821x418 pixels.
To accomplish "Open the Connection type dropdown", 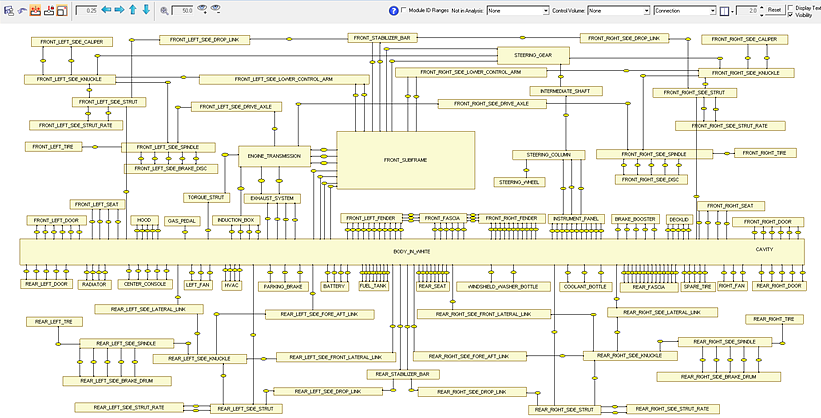I will point(683,10).
